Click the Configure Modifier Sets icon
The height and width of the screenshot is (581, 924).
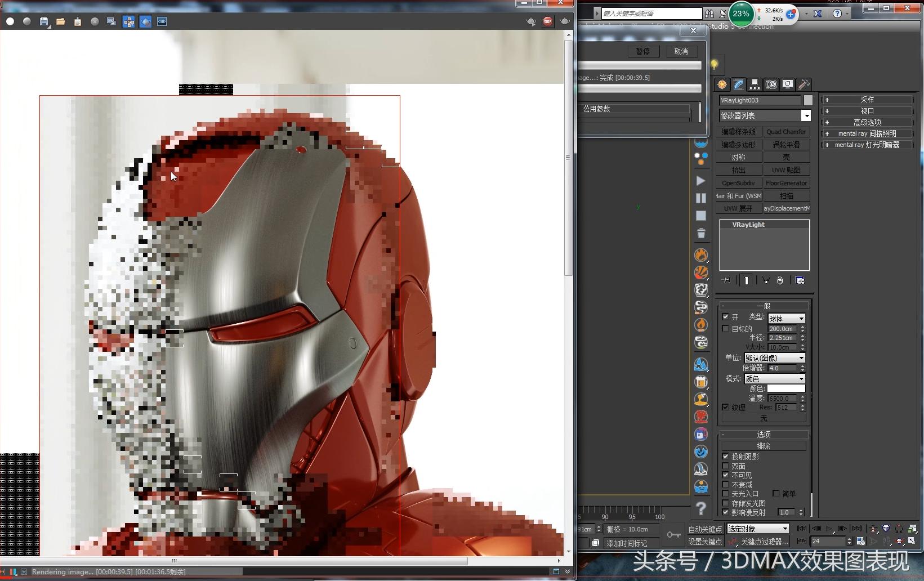pos(800,280)
